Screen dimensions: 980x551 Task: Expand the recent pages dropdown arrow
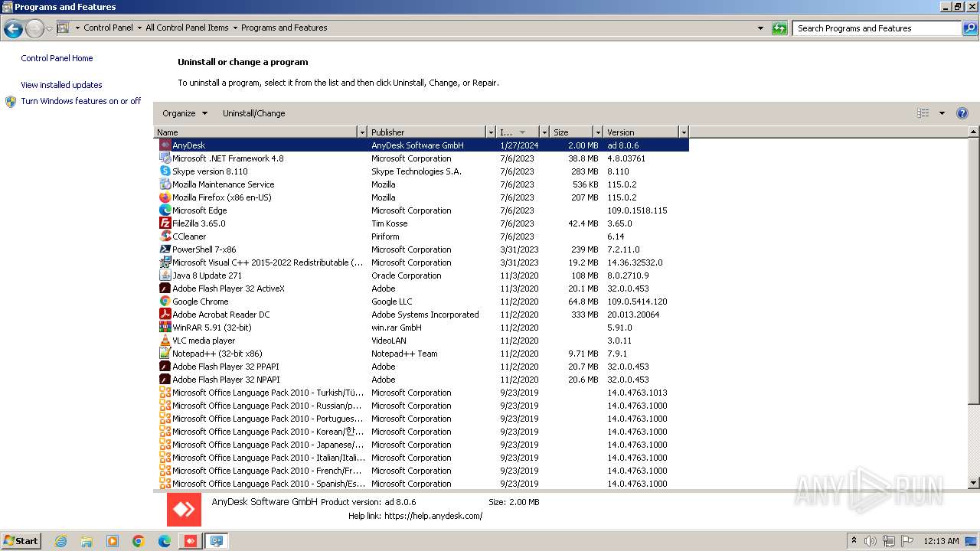coord(49,29)
